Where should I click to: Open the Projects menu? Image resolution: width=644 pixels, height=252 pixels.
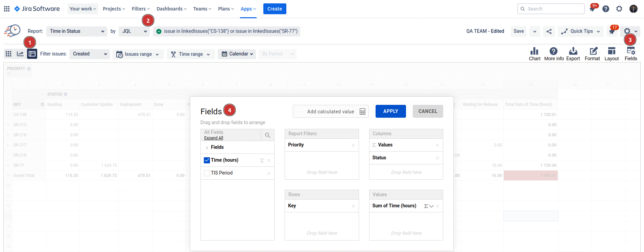pyautogui.click(x=114, y=9)
